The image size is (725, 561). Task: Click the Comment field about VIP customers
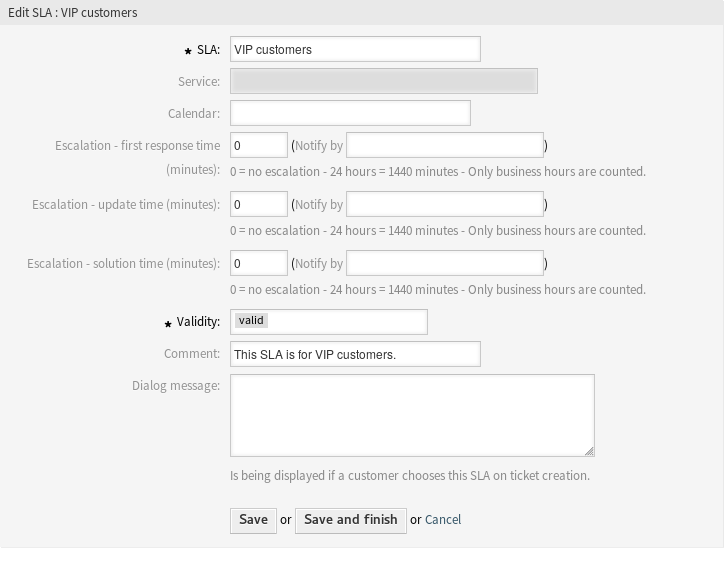pyautogui.click(x=355, y=354)
